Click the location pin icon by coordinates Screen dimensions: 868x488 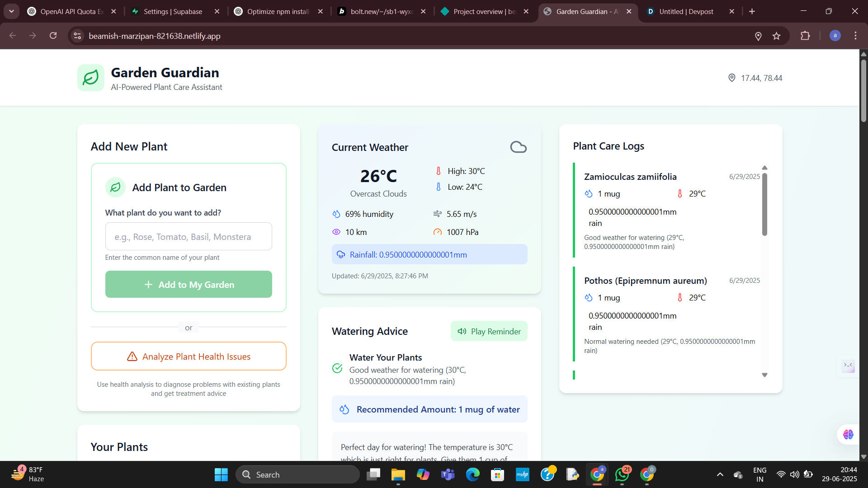point(731,78)
